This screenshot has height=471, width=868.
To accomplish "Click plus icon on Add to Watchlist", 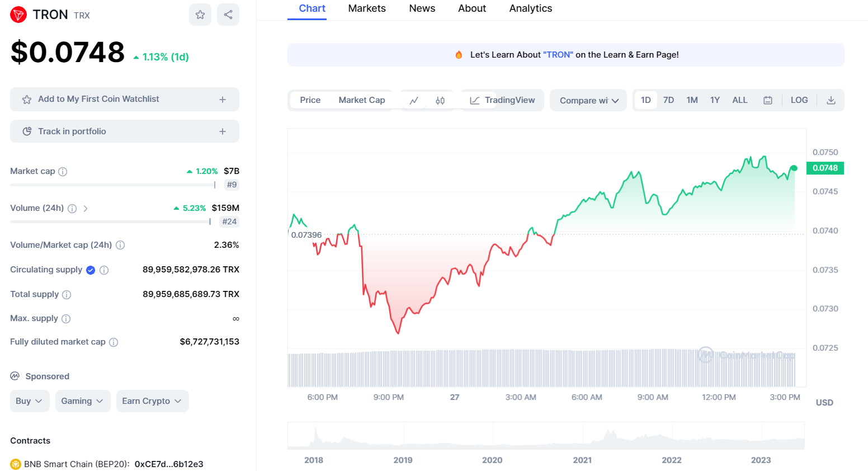I will (x=223, y=100).
